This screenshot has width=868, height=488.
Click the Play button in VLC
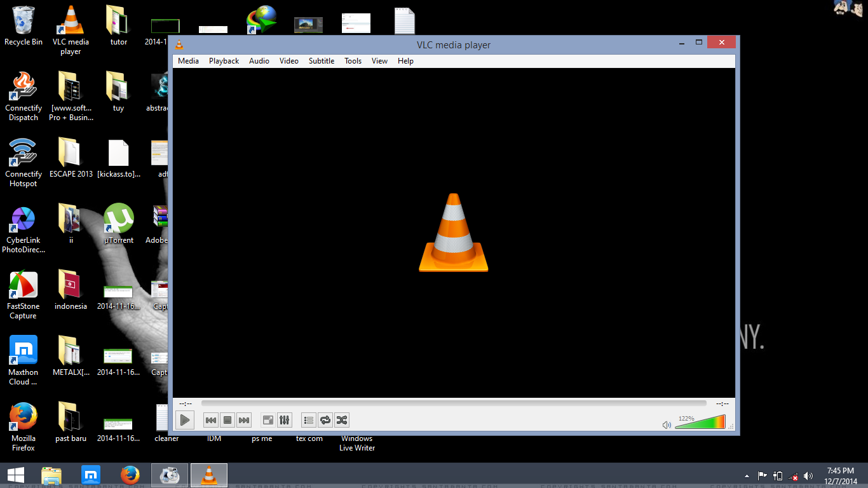click(185, 420)
